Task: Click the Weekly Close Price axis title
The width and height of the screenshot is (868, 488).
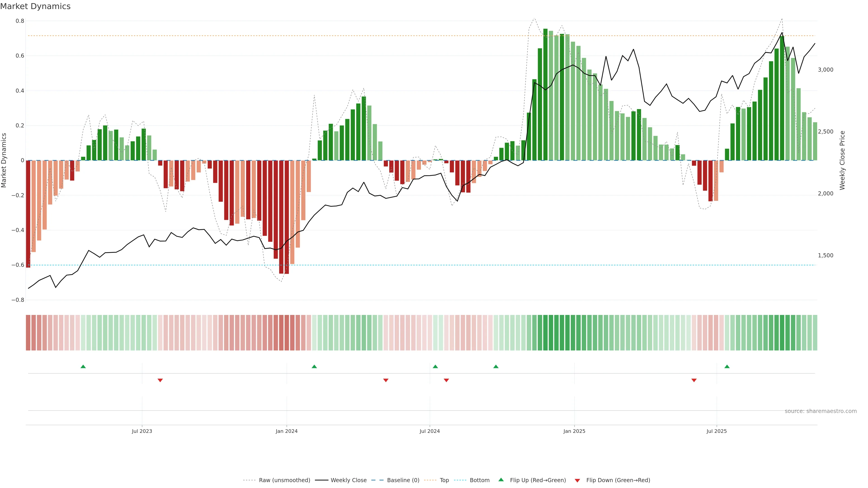Action: pyautogui.click(x=842, y=160)
